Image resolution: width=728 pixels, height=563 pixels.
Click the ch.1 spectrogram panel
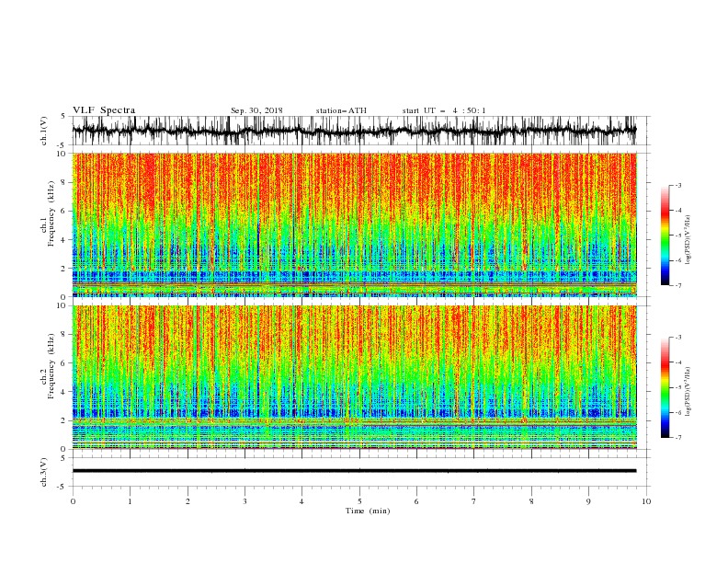coord(354,224)
